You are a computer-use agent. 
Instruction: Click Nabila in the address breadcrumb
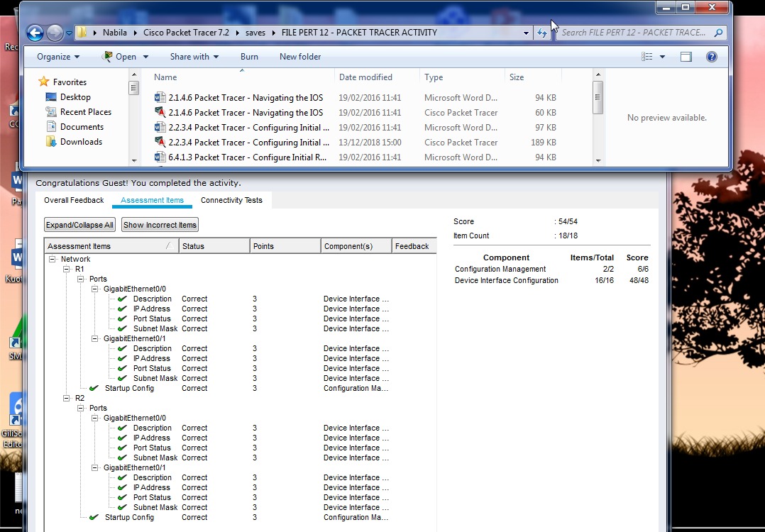coord(115,33)
